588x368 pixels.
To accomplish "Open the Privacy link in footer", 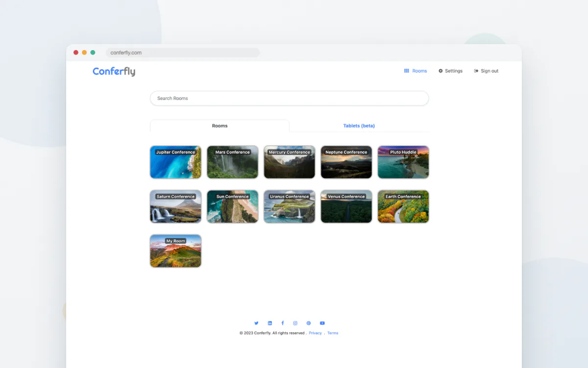I will pos(315,333).
